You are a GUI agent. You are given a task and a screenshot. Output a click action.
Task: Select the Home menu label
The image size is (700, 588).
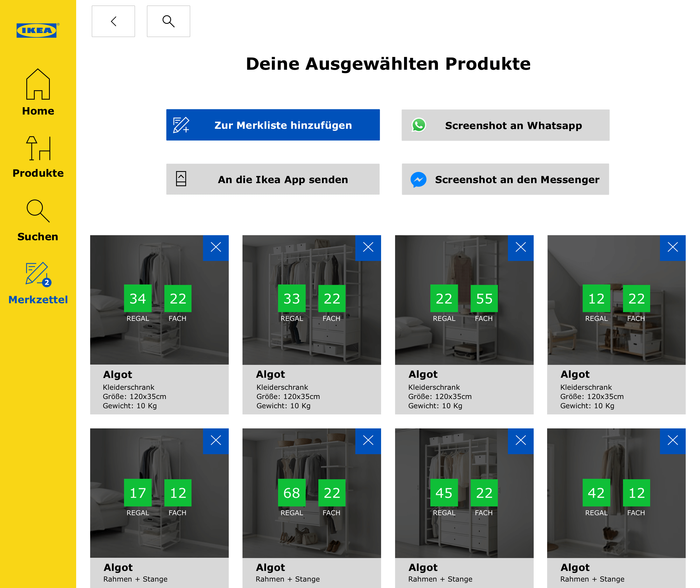coord(38,111)
